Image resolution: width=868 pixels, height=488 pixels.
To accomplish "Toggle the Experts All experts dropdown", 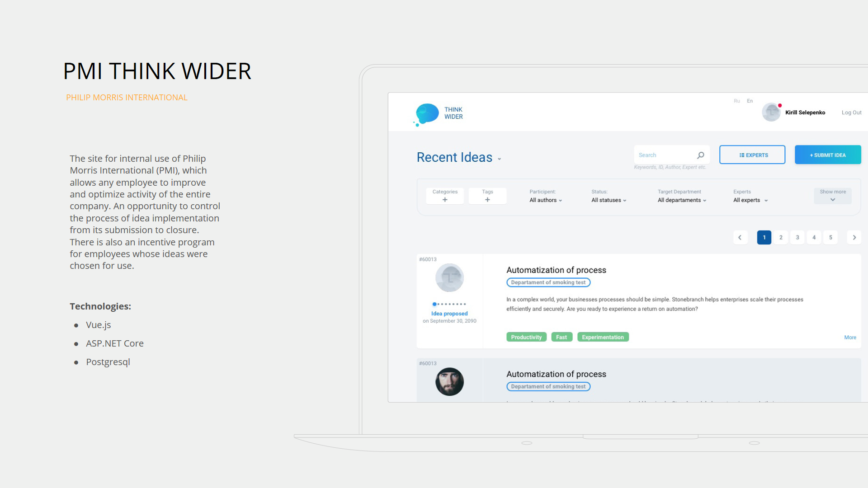I will [x=750, y=200].
